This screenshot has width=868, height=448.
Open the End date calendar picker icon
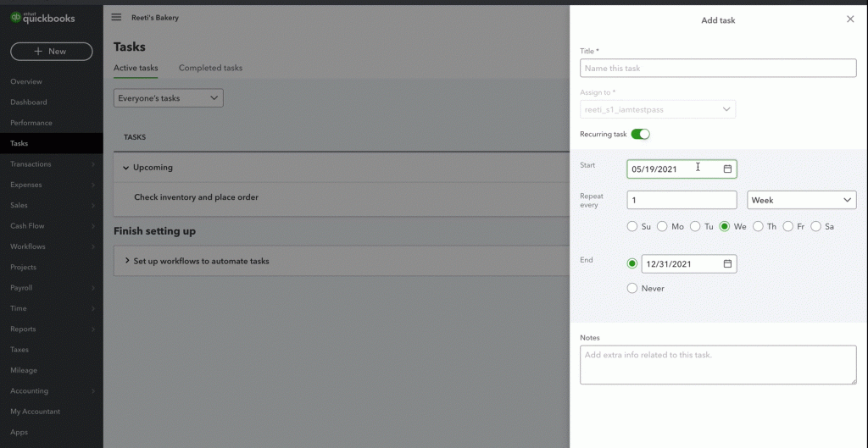pyautogui.click(x=728, y=264)
